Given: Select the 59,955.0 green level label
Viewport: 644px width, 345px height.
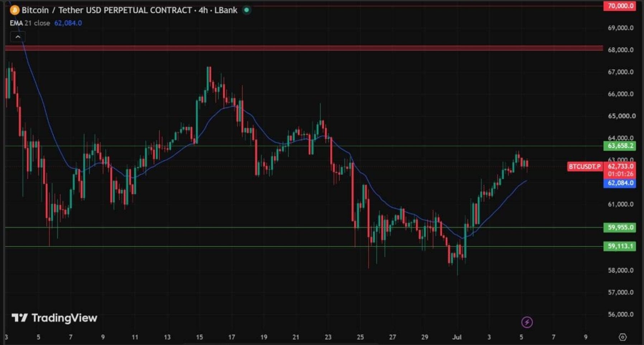Looking at the screenshot, I should (x=620, y=227).
